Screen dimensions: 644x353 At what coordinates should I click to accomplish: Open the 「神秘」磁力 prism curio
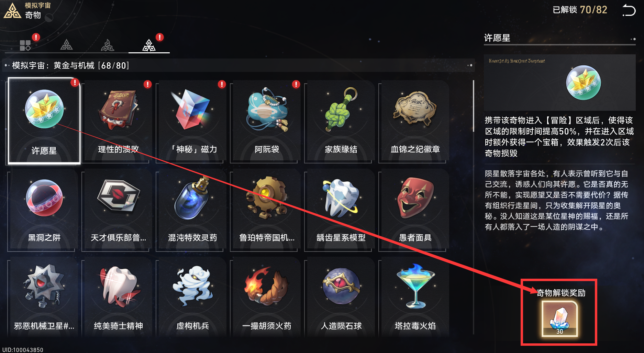(192, 121)
